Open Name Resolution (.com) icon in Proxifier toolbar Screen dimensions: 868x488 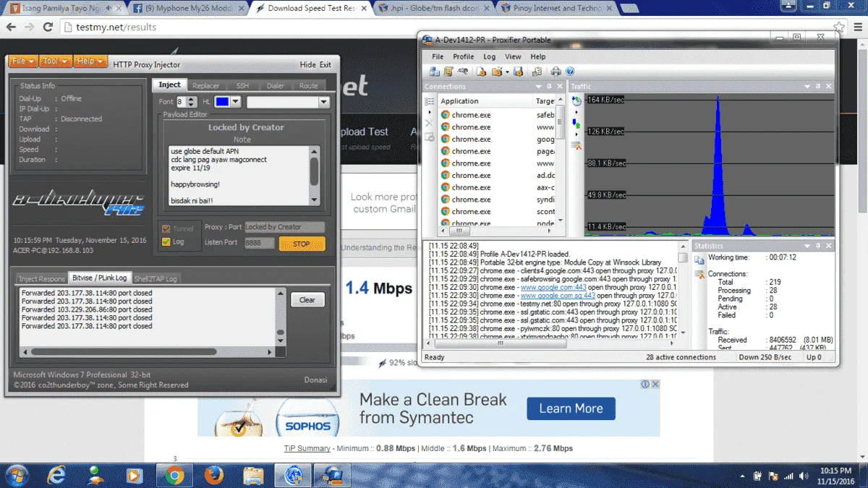pos(463,71)
